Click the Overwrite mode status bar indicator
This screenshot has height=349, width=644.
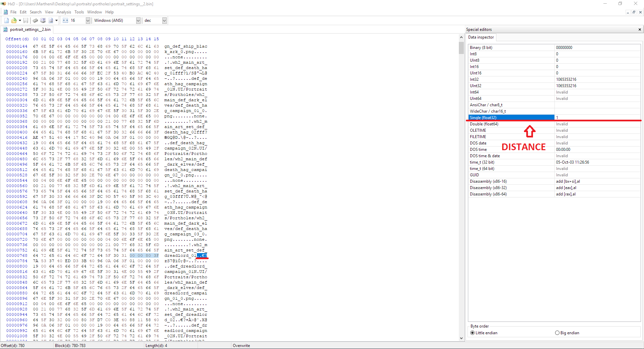[241, 346]
